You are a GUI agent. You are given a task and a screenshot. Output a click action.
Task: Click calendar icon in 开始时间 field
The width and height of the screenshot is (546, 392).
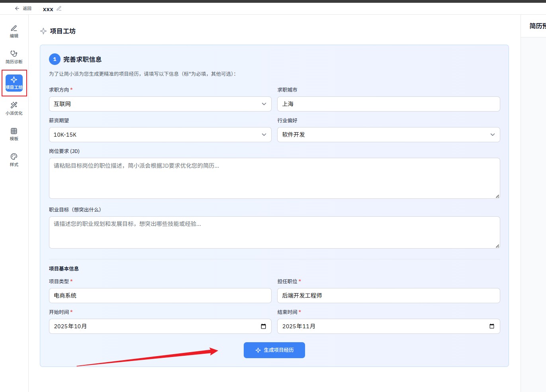coord(263,326)
